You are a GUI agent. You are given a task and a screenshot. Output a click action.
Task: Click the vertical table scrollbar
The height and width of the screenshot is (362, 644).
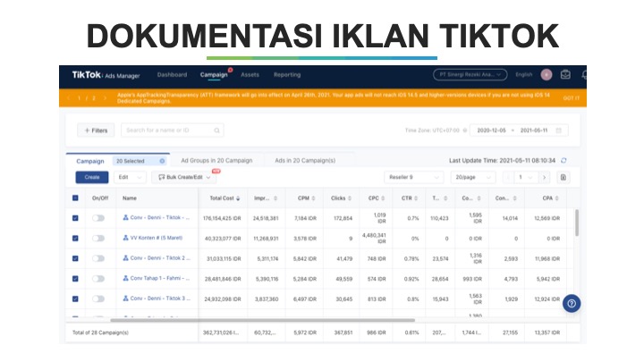point(577,223)
